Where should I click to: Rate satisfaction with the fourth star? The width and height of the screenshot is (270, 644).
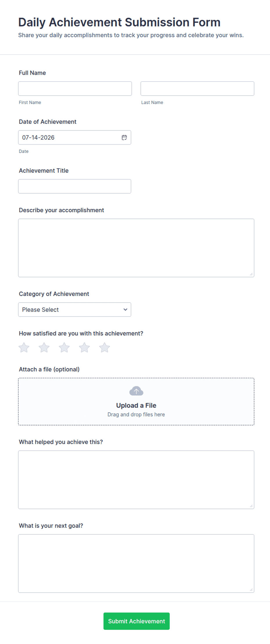84,348
